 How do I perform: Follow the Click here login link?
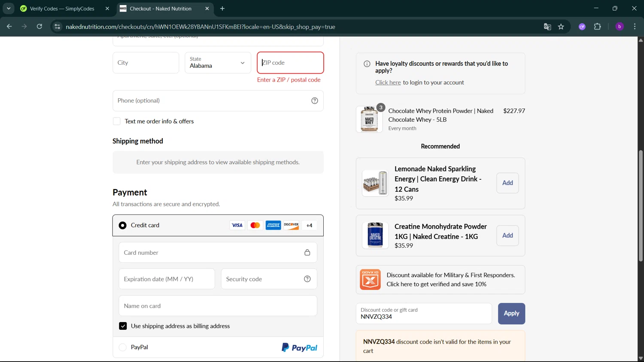pos(388,82)
